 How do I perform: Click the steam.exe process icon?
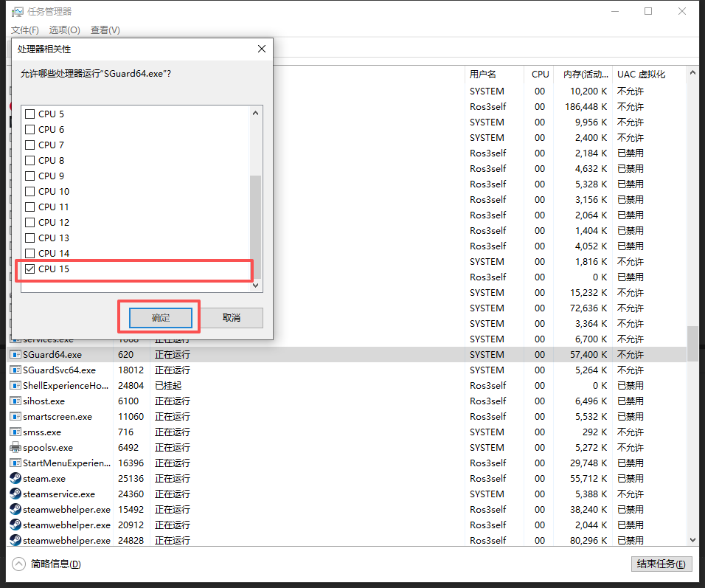15,478
